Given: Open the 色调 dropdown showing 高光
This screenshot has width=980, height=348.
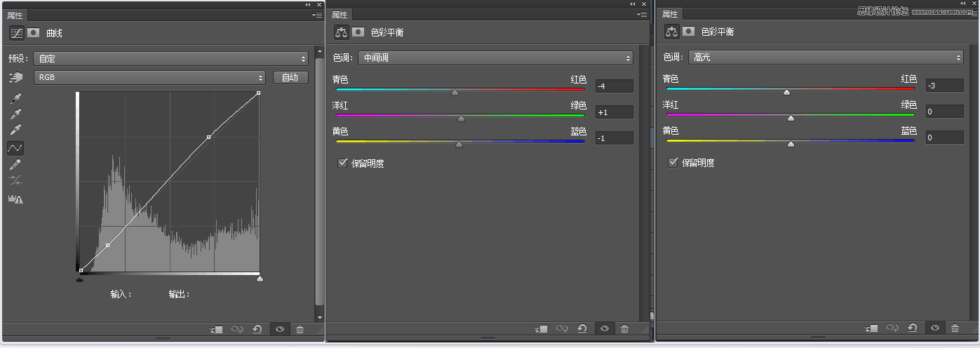Looking at the screenshot, I should (826, 57).
